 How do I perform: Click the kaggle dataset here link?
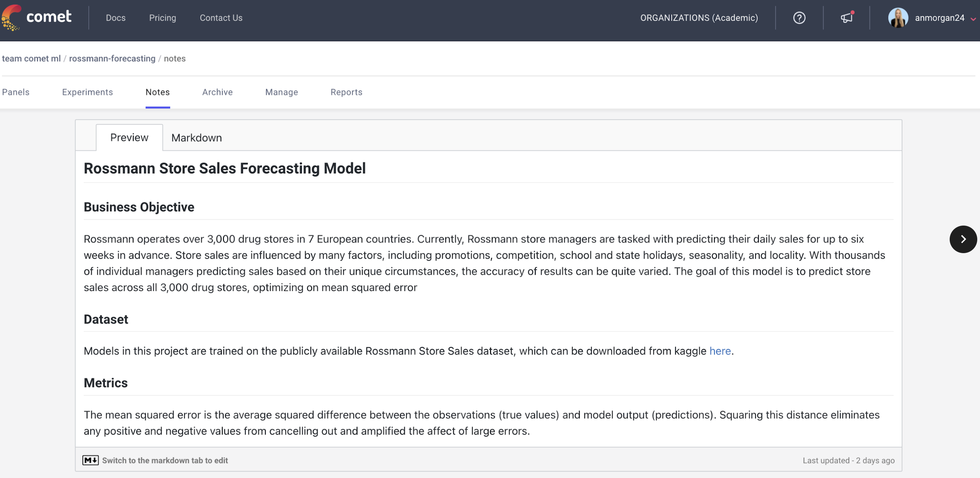tap(720, 351)
